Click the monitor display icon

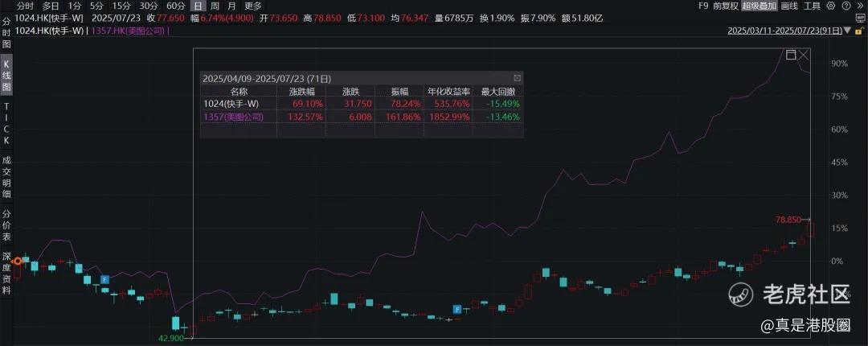(x=861, y=18)
